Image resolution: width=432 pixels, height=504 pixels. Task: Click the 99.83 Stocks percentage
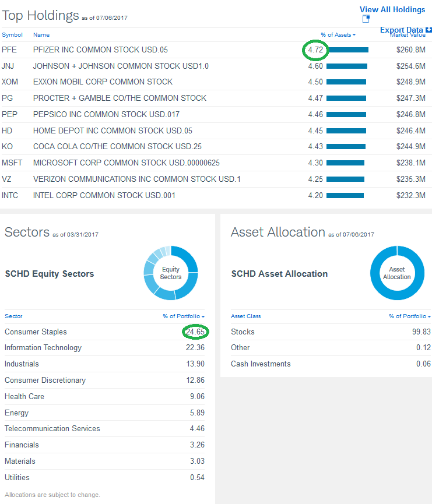(x=422, y=332)
